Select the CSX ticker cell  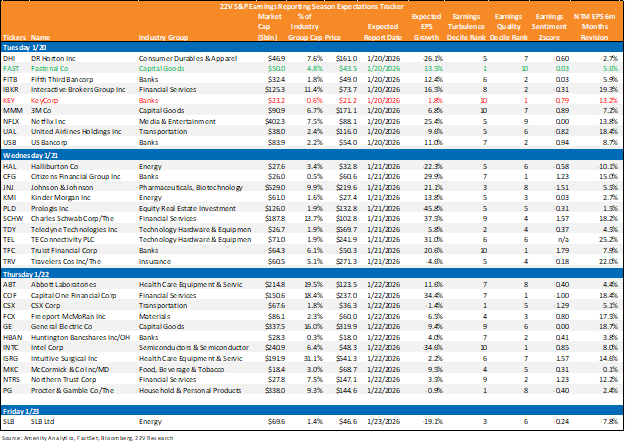(x=8, y=305)
